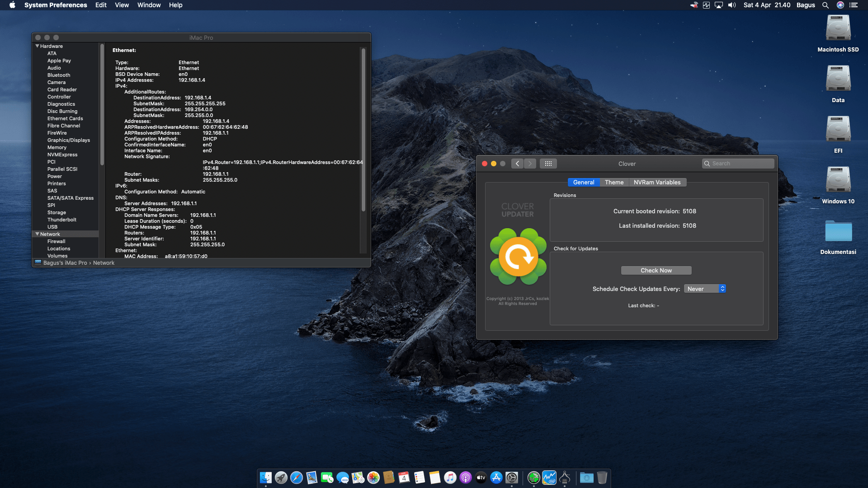
Task: Open the Schedule Check Updates Every dropdown
Action: click(x=705, y=289)
